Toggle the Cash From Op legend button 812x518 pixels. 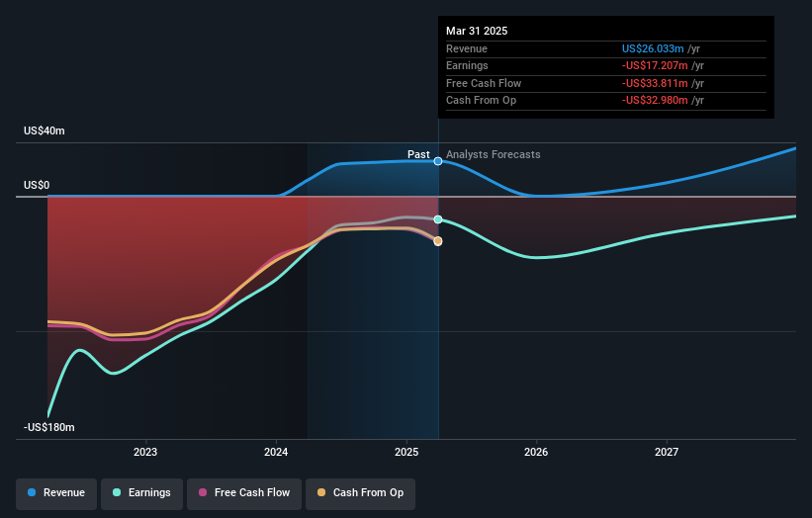point(360,493)
